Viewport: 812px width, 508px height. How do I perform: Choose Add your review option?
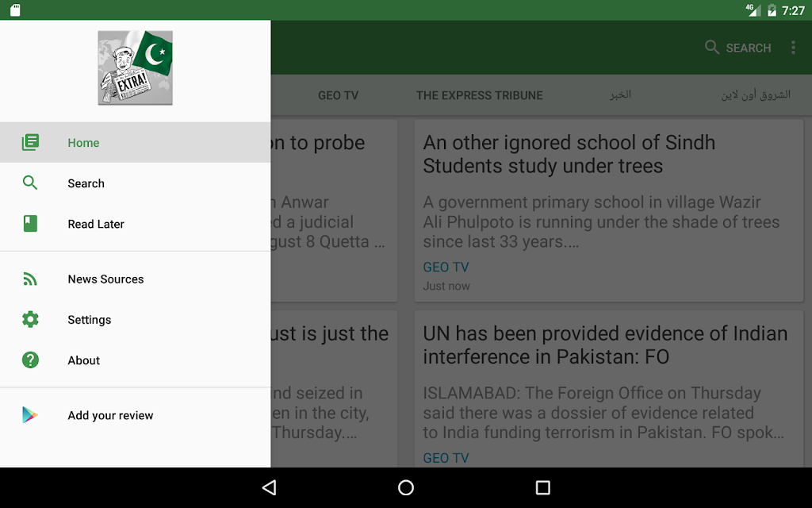(135, 415)
